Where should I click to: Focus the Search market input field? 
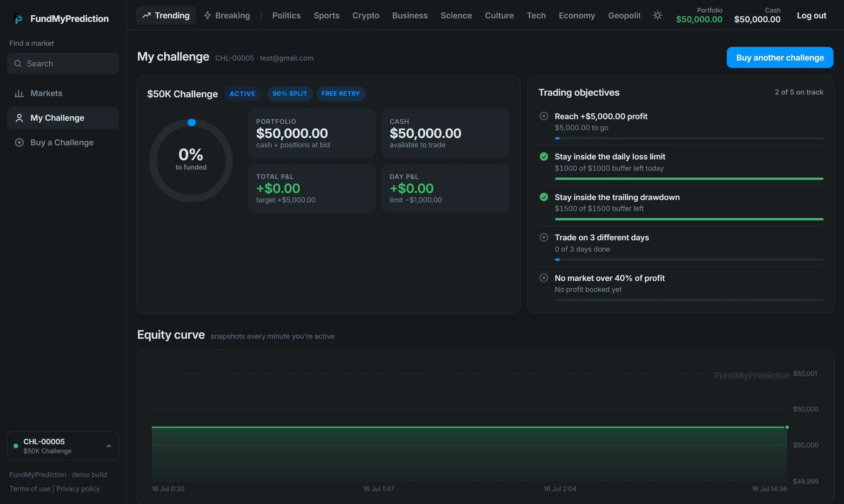click(63, 63)
